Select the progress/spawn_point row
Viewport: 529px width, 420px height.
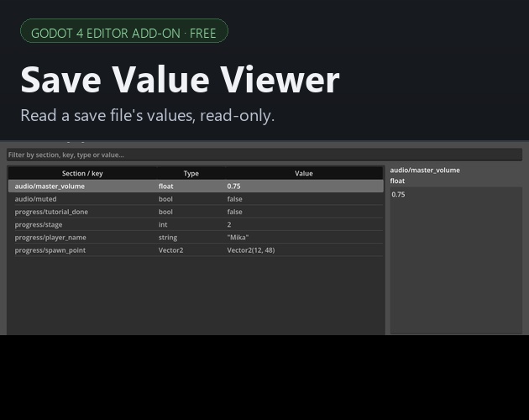tap(196, 250)
